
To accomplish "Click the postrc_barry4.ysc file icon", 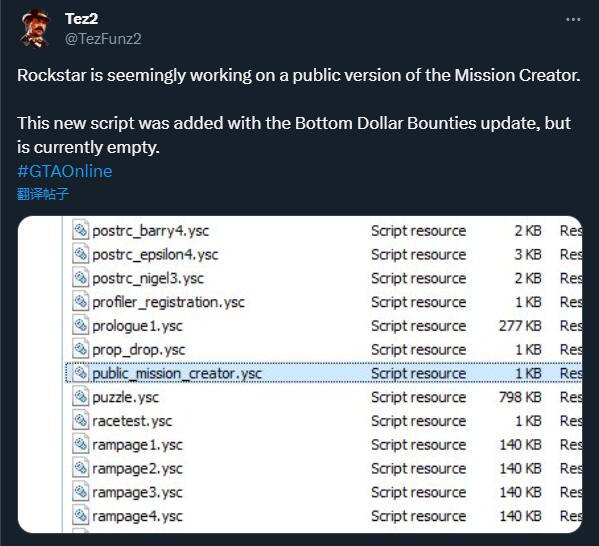I will [80, 230].
